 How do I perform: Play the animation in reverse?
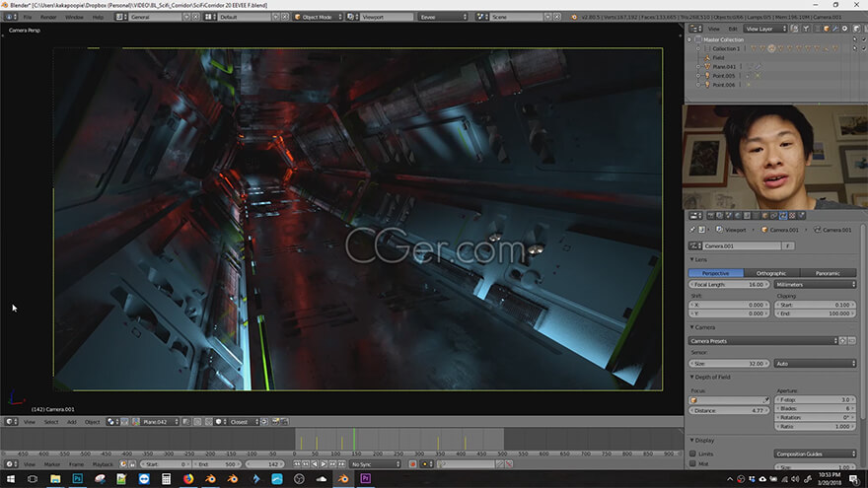point(315,464)
